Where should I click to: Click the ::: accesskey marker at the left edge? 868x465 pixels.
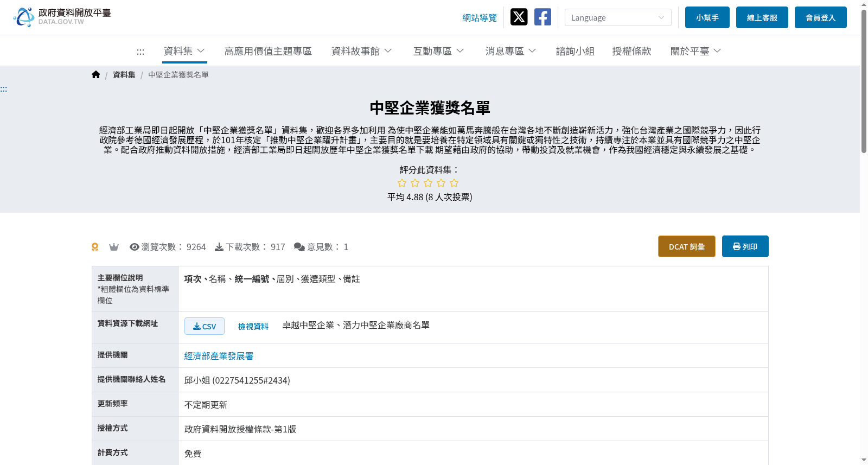(x=4, y=89)
